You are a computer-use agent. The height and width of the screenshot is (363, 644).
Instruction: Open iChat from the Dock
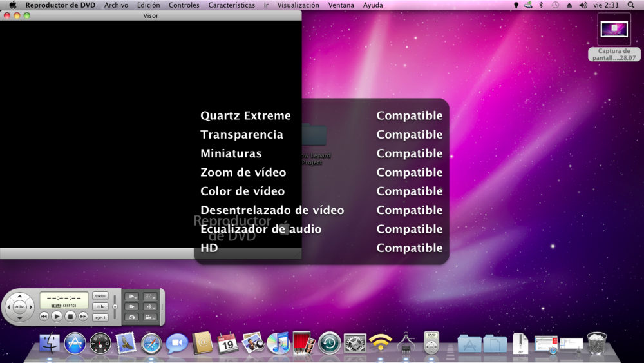coord(177,343)
